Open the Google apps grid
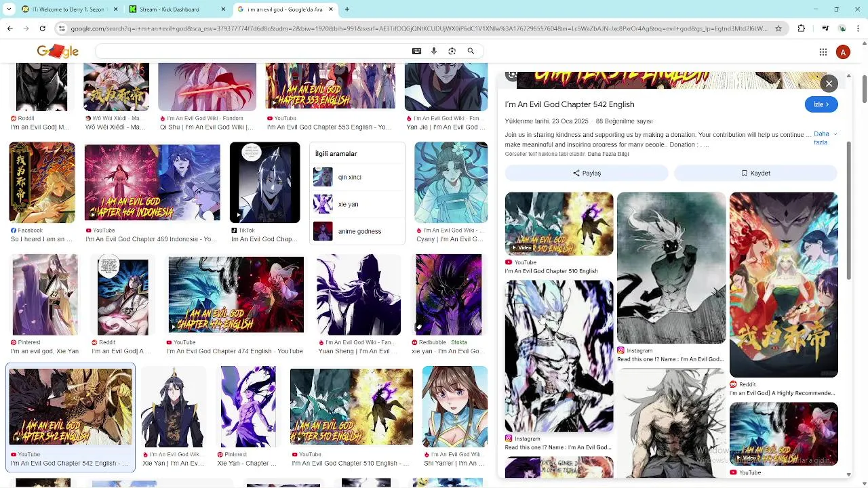Image resolution: width=868 pixels, height=488 pixels. [x=823, y=52]
